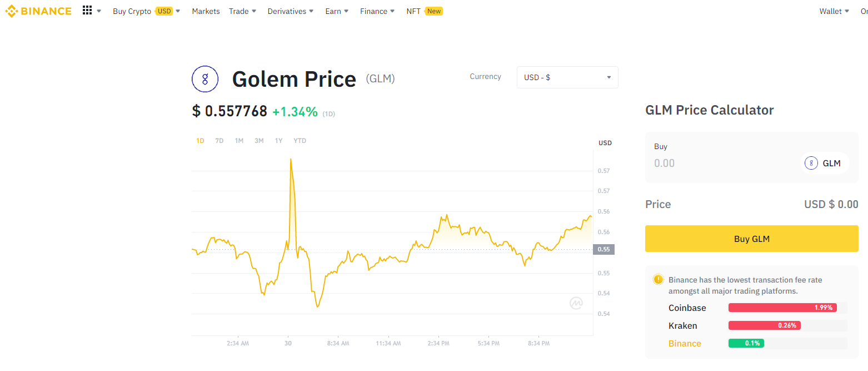
Task: Click the New badge next to NFT
Action: point(434,11)
